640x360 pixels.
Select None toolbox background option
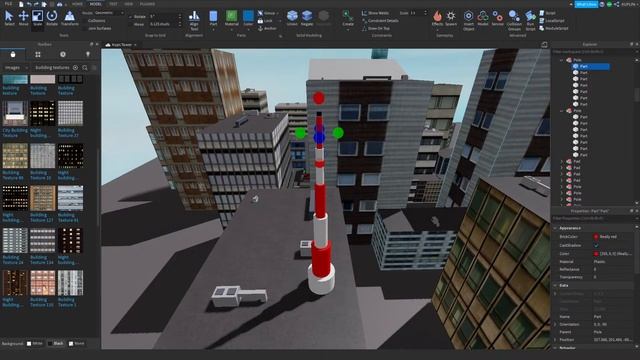[76, 344]
